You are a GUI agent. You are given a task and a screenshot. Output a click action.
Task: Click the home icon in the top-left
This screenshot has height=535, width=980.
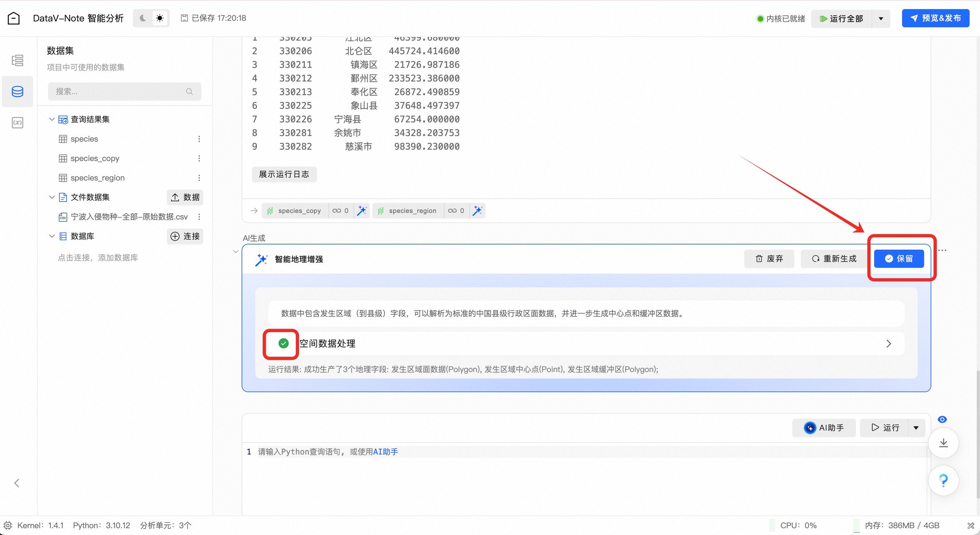pyautogui.click(x=14, y=18)
